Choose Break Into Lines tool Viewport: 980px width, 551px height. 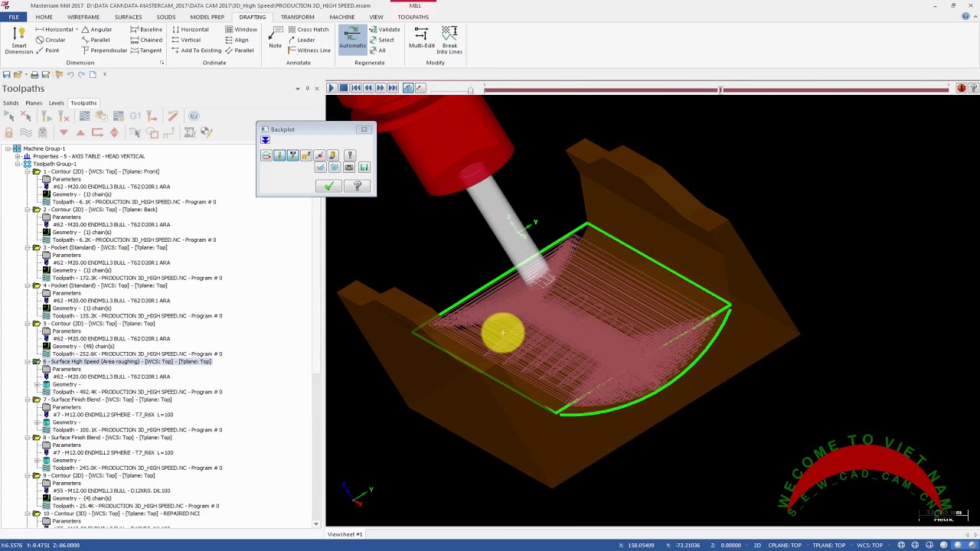tap(449, 40)
